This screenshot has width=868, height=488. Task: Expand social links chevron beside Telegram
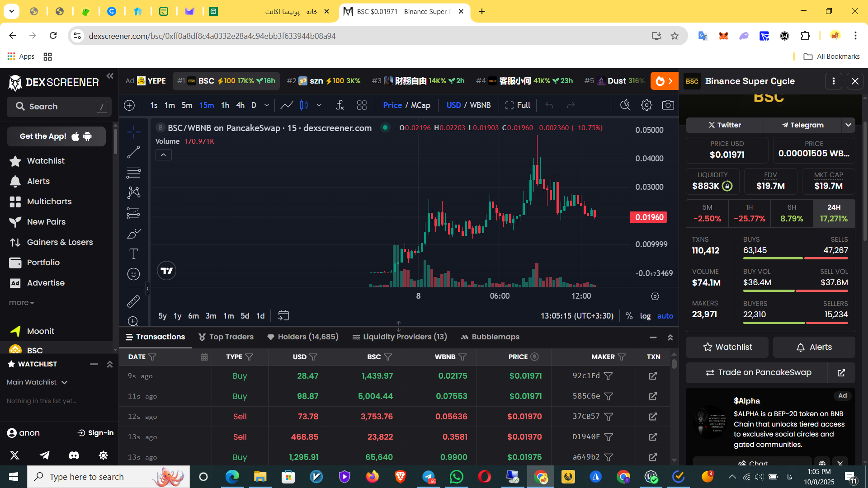pos(848,125)
